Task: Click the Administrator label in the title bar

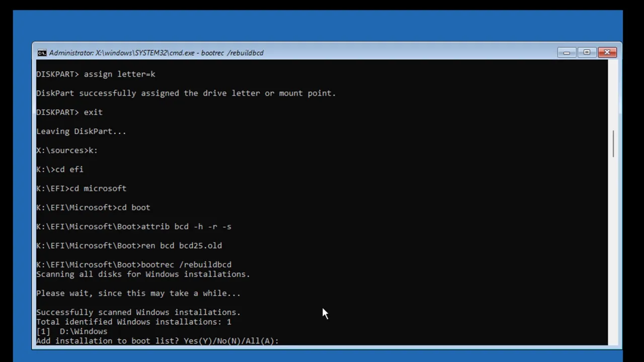Action: click(70, 53)
